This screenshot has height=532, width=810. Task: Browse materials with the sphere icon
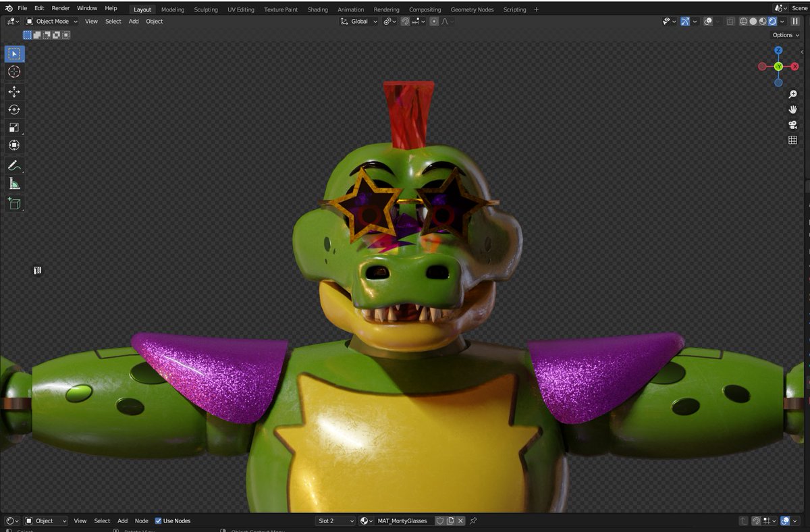click(x=367, y=521)
